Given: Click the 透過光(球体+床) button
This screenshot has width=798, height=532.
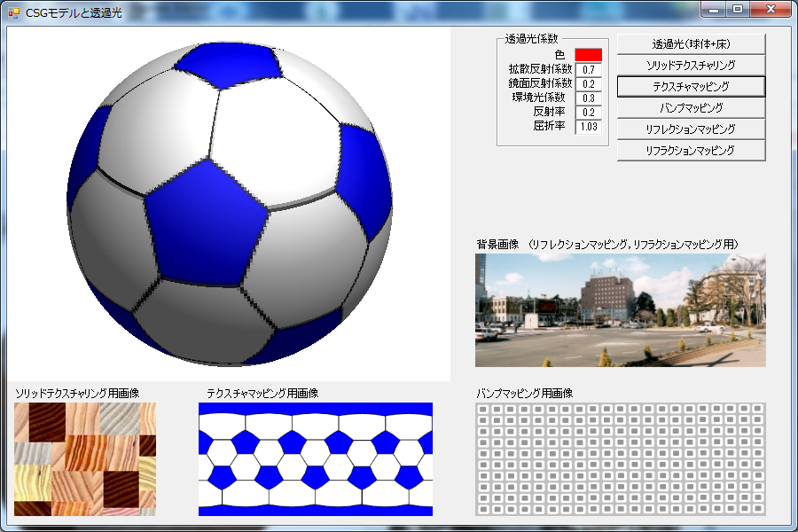Looking at the screenshot, I should click(691, 44).
